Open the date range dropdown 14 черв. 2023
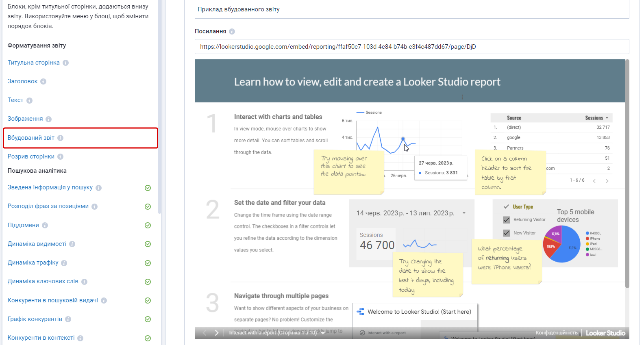 click(464, 213)
